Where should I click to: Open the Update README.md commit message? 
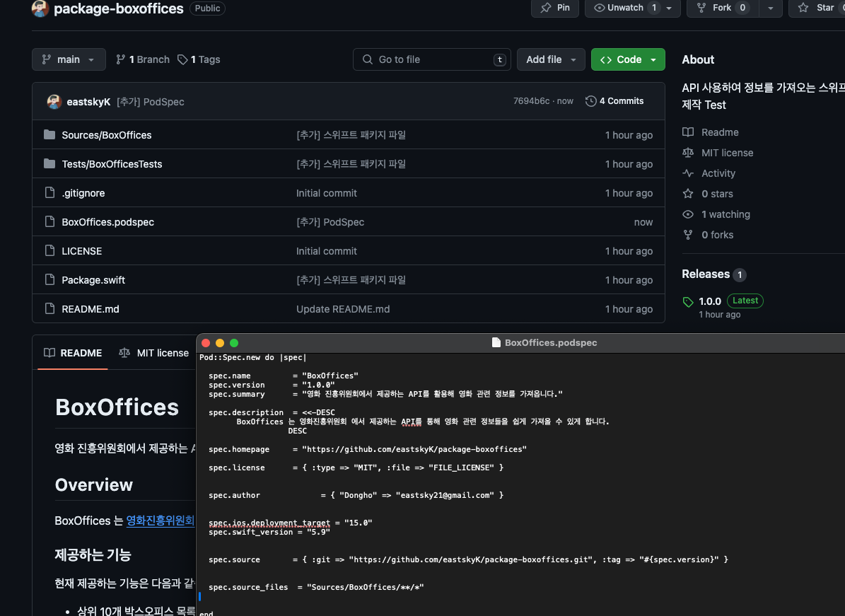(343, 309)
